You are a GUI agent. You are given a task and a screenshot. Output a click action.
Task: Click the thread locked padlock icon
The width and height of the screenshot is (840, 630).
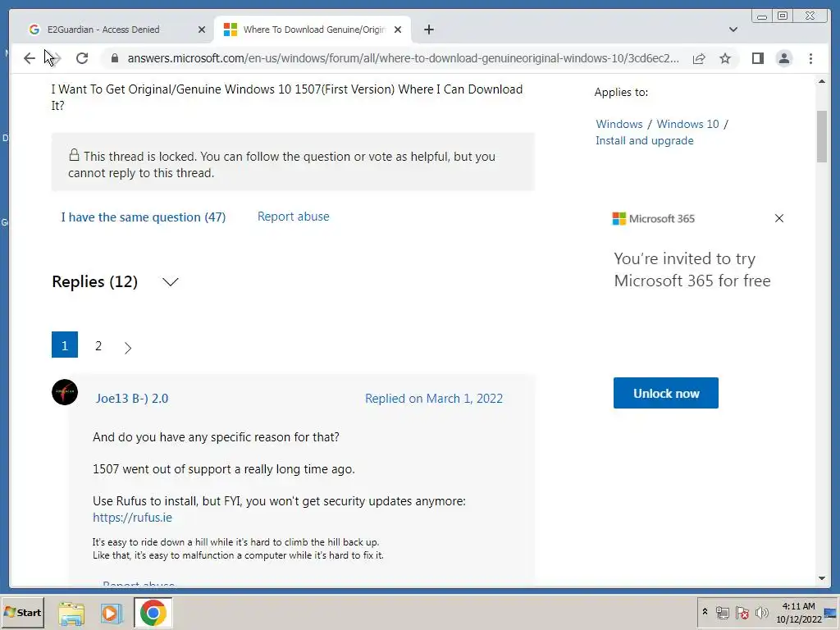click(x=74, y=155)
